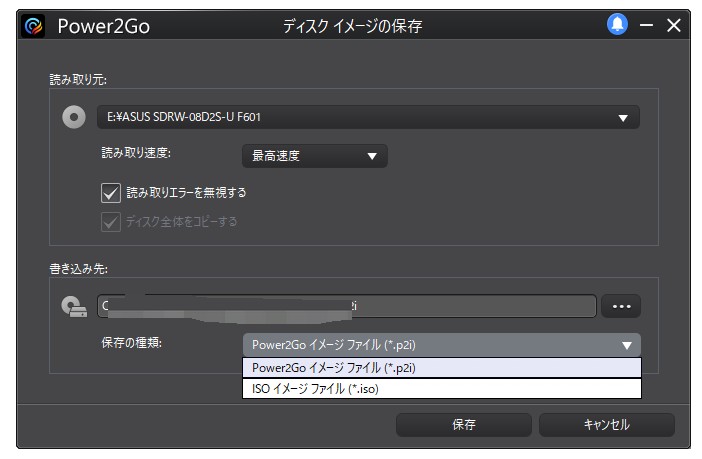
Task: Open the notification bell icon
Action: pos(617,25)
